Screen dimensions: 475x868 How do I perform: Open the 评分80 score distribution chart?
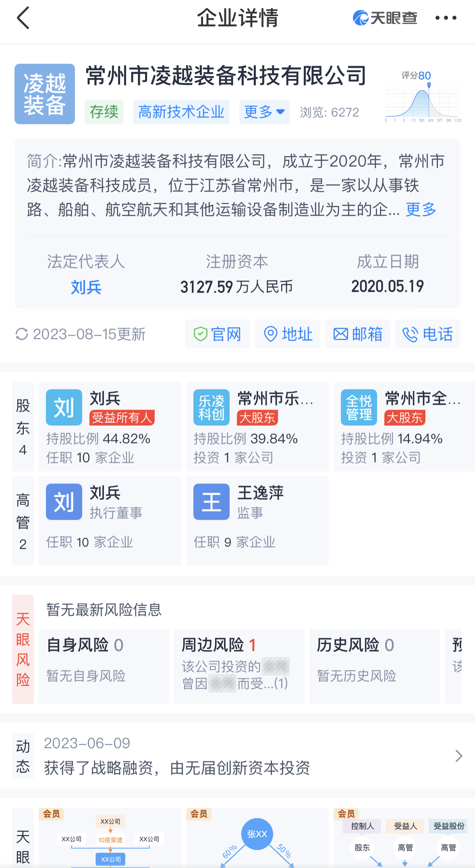point(423,97)
